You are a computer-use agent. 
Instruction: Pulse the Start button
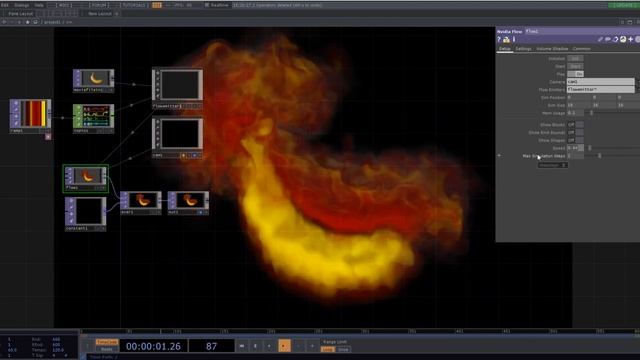click(x=575, y=66)
